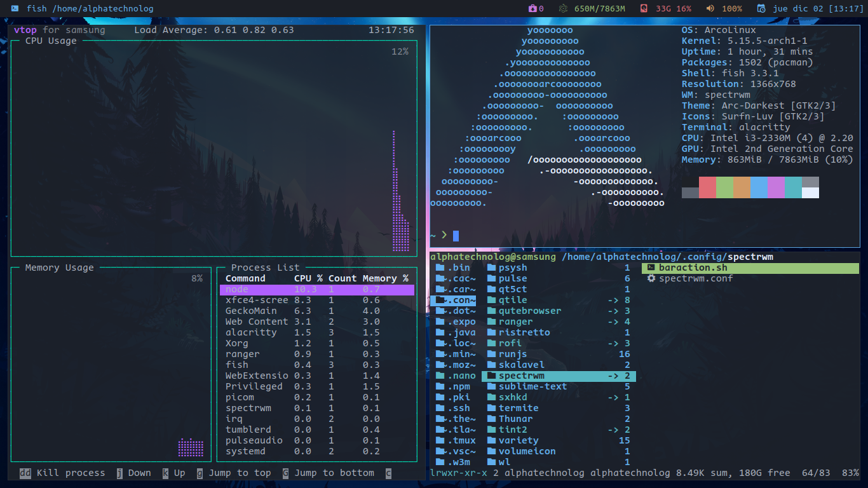The image size is (868, 488).
Task: Click the camera icon beside the 0 counter
Action: (x=532, y=9)
